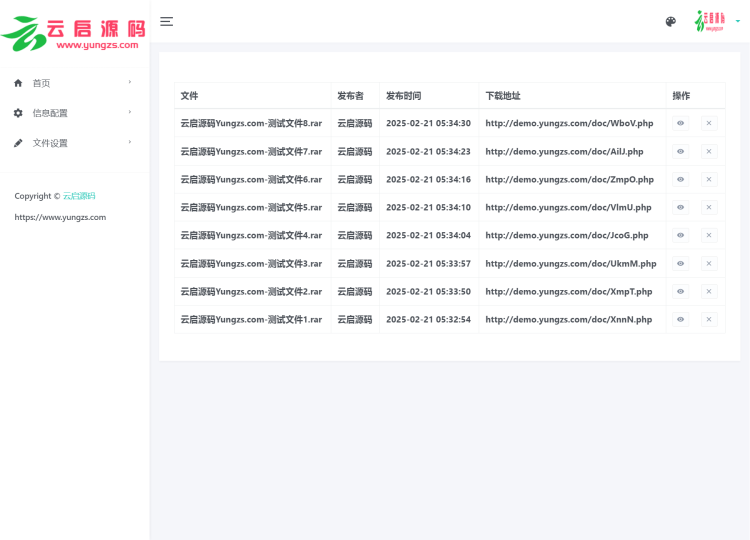Click the 云启源码 copyright link
Screen dimensions: 750x540
pos(79,196)
